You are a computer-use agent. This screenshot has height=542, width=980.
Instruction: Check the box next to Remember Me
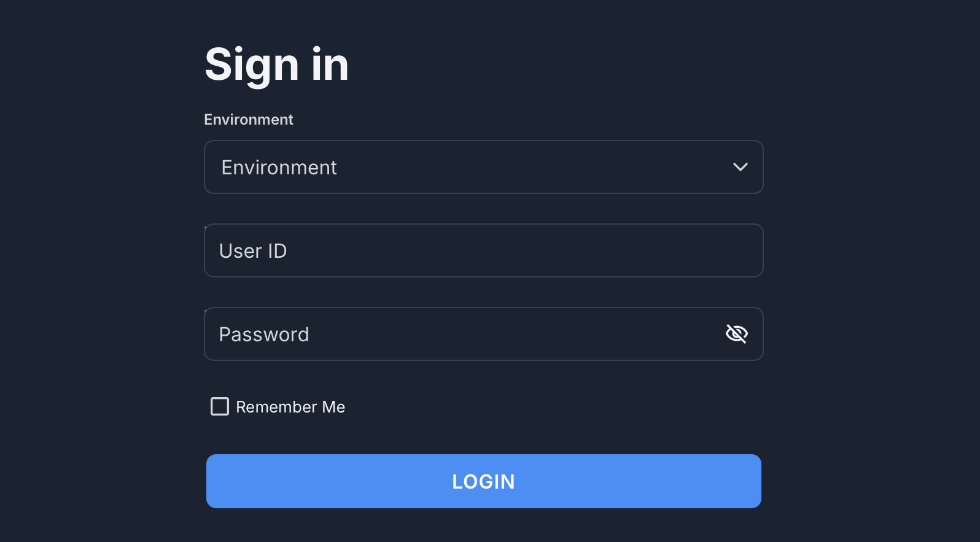pyautogui.click(x=220, y=406)
